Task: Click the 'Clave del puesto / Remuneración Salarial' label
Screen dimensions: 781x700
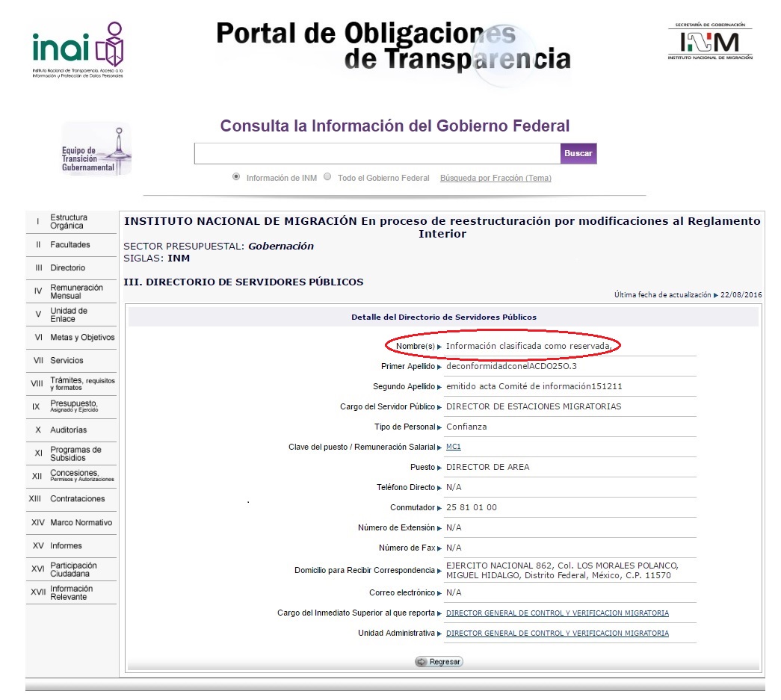Action: (x=362, y=447)
